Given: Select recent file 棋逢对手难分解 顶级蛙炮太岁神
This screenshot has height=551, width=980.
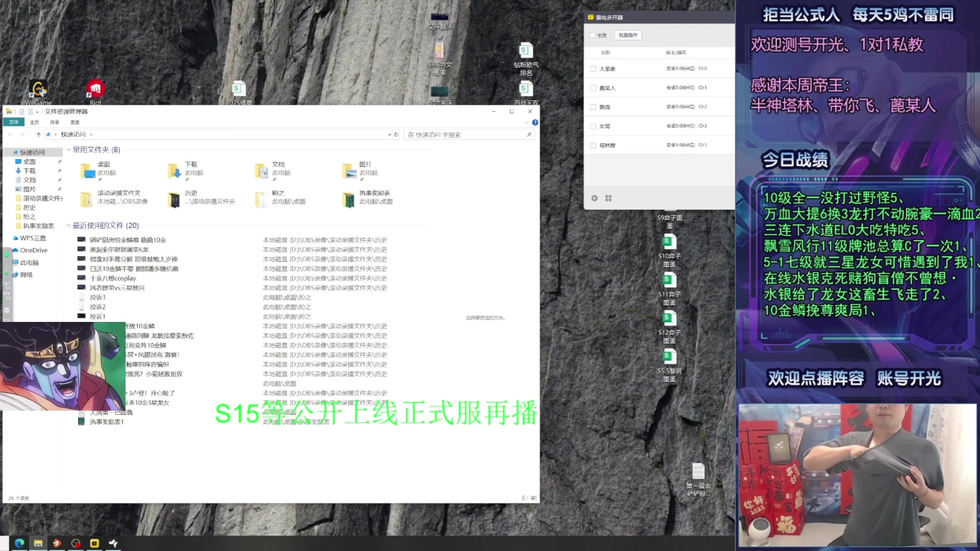Looking at the screenshot, I should (134, 259).
